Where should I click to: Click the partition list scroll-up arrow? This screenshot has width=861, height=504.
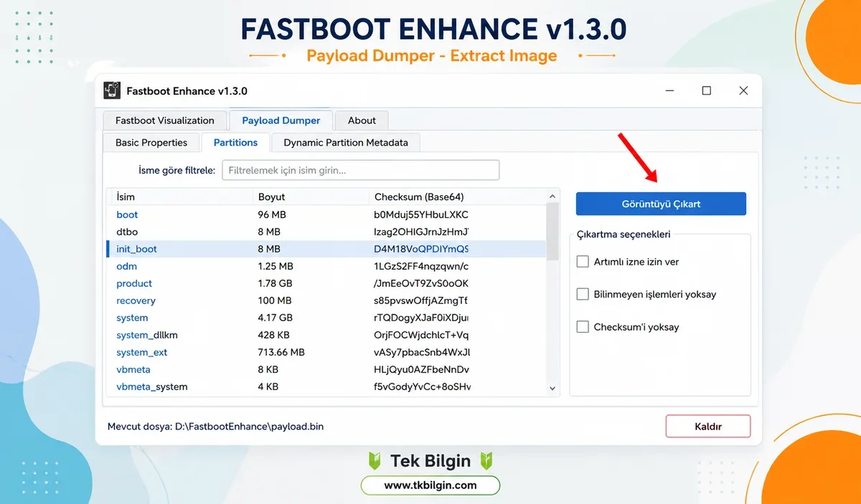tap(552, 196)
